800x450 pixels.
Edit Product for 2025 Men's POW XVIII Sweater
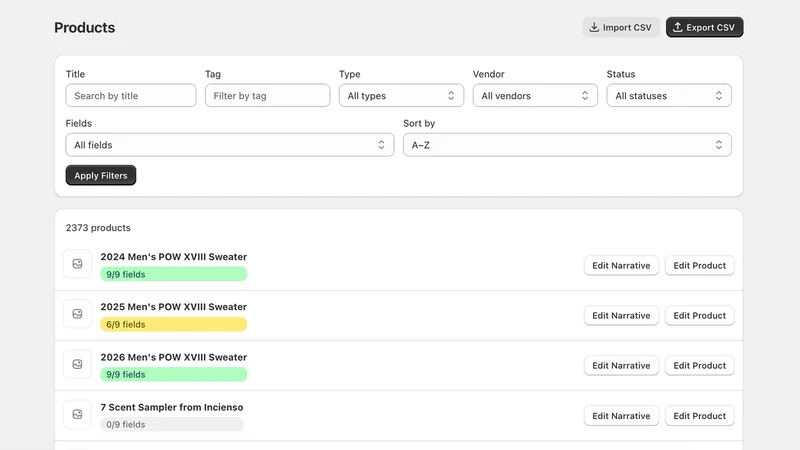coord(699,315)
